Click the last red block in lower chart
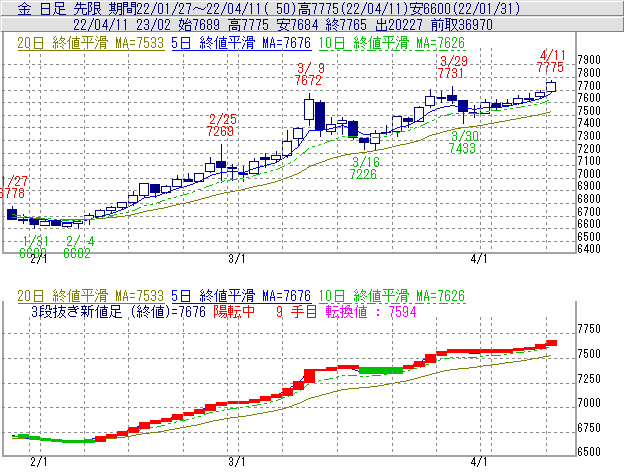624x475 pixels. pos(551,343)
